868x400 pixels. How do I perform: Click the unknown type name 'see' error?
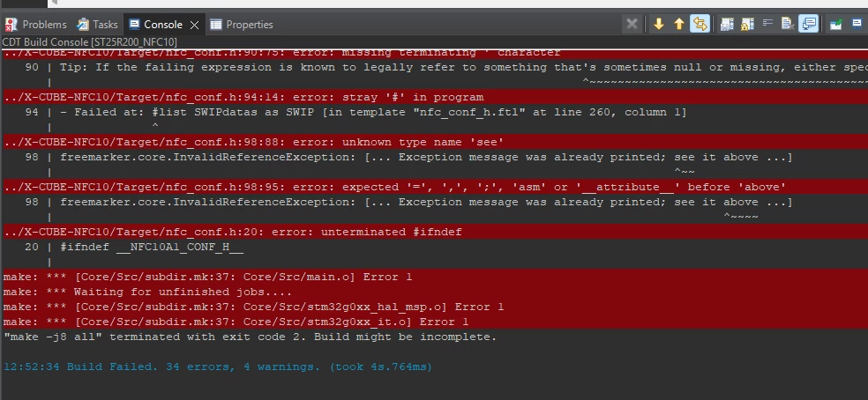(436, 142)
